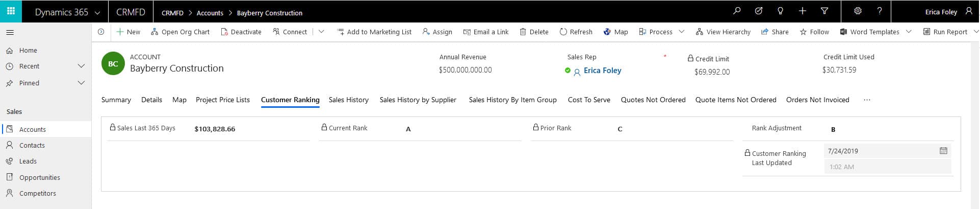This screenshot has width=980, height=209.
Task: Click the Share command
Action: point(775,32)
